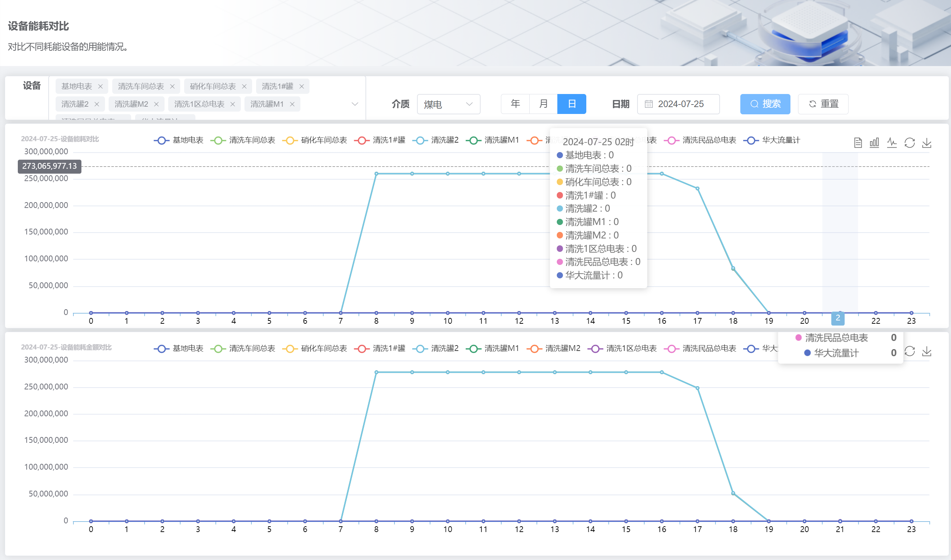The width and height of the screenshot is (951, 560).
Task: Click the 重置 reset button
Action: (x=823, y=104)
